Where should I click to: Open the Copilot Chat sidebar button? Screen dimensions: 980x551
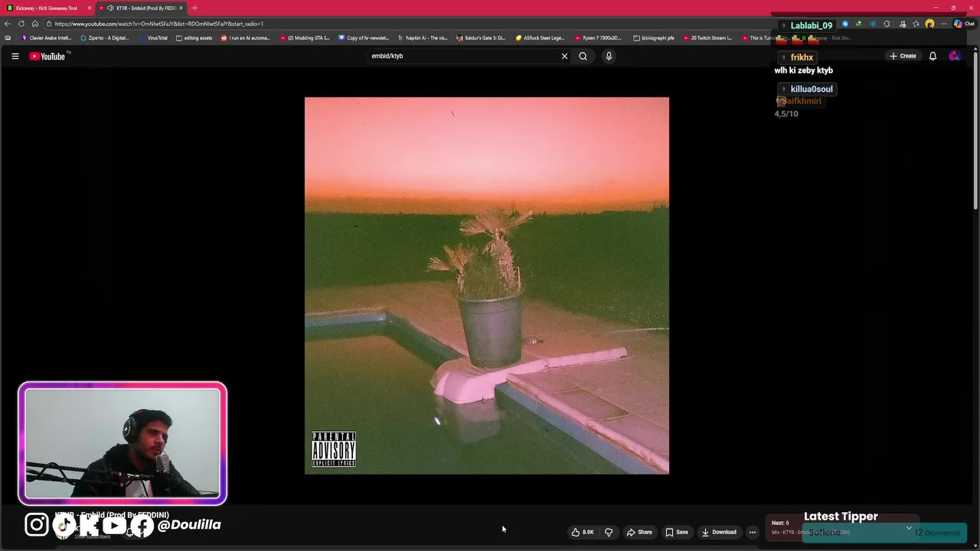(x=964, y=24)
